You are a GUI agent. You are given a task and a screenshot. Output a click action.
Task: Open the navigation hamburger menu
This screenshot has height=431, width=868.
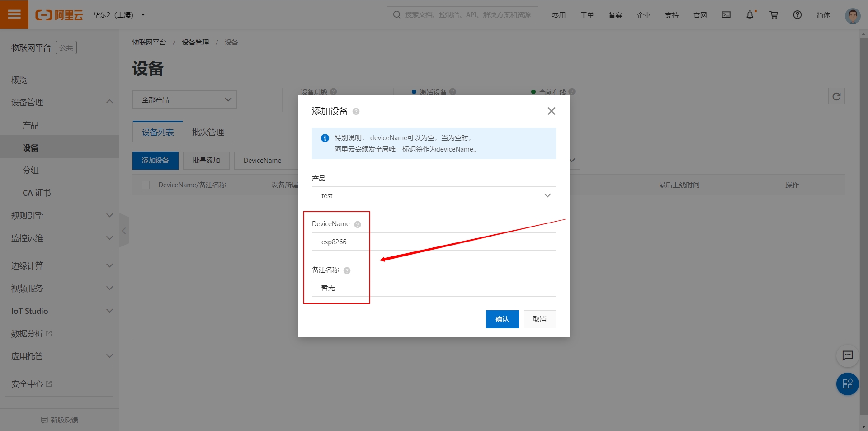[x=14, y=14]
